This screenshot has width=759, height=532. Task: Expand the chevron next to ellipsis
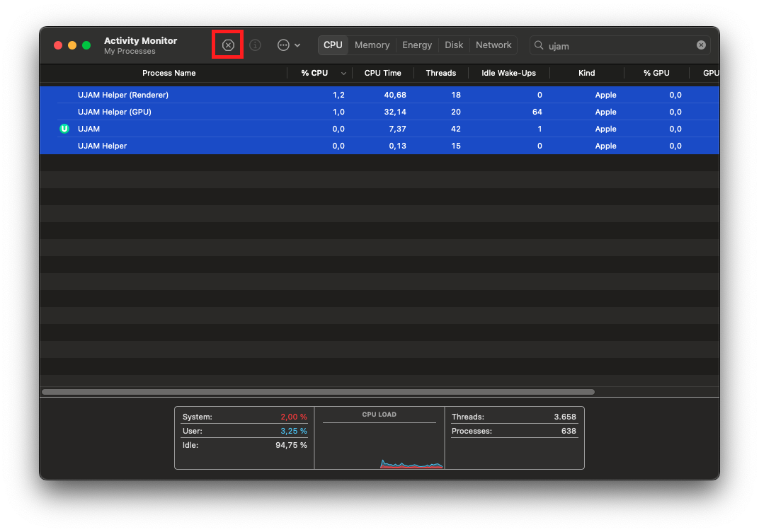click(x=297, y=45)
